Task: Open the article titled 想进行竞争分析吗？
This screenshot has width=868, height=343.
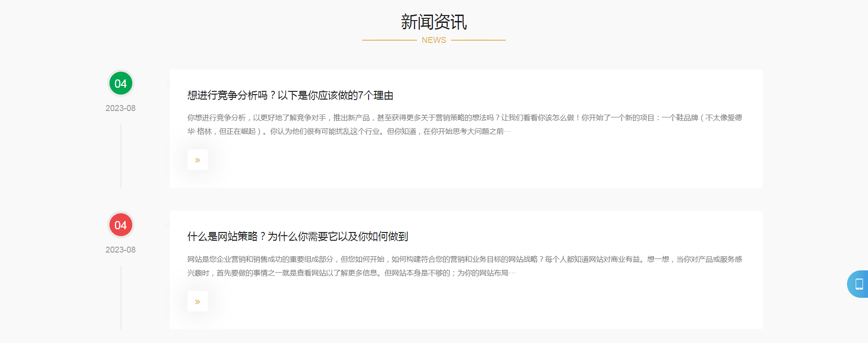Action: coord(290,95)
